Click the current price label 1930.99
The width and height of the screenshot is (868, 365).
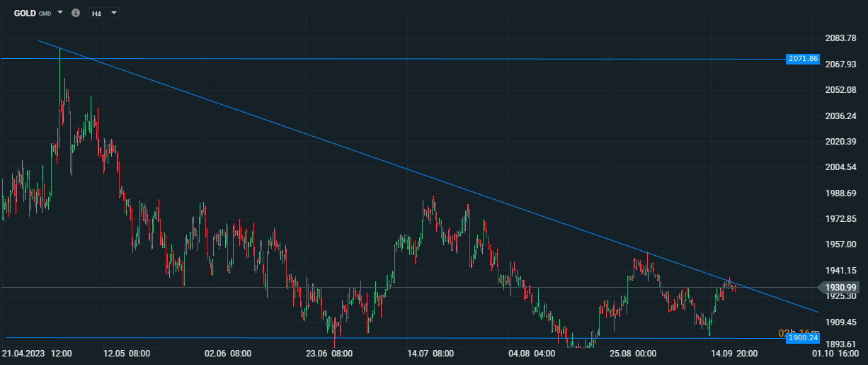coord(842,287)
